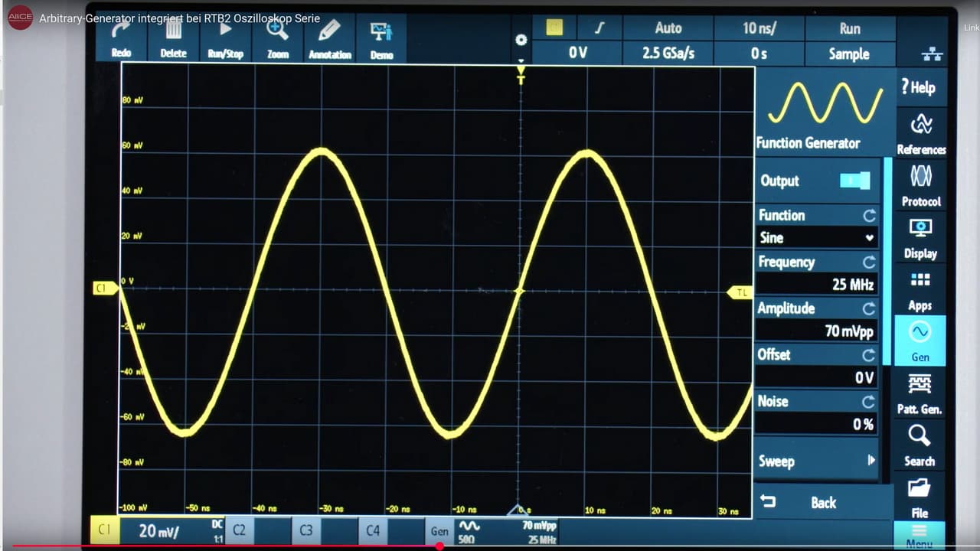Screen dimensions: 980x551
Task: Click the DC 1:1 coupling label
Action: point(217,531)
